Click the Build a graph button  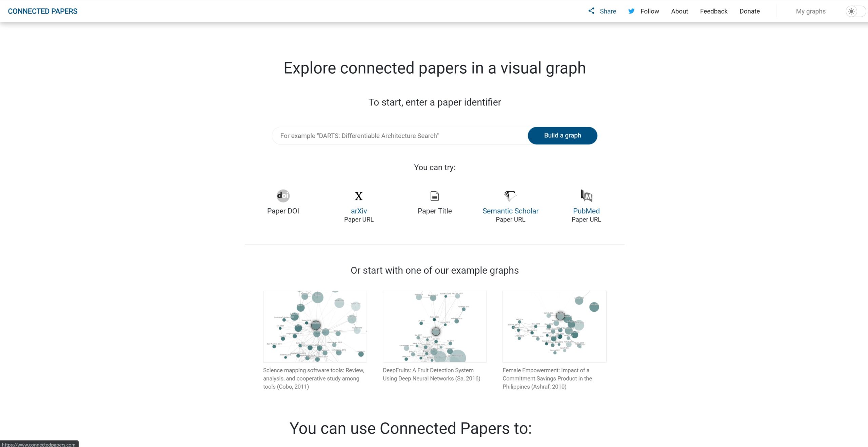pos(562,135)
